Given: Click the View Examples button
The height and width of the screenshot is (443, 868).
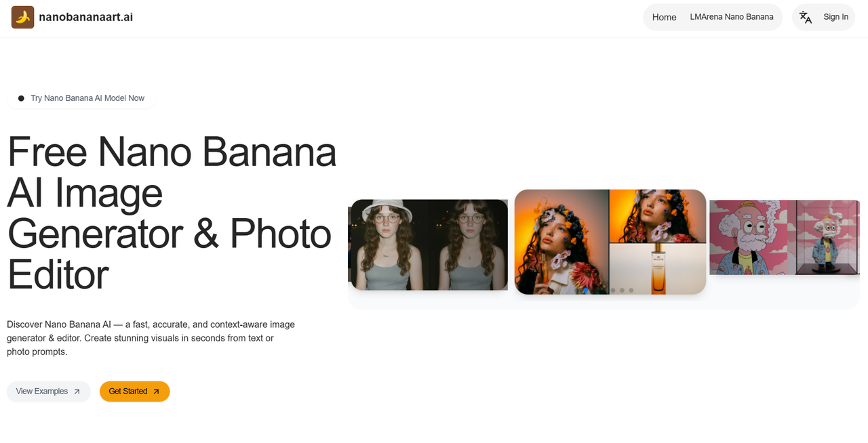Looking at the screenshot, I should 49,392.
